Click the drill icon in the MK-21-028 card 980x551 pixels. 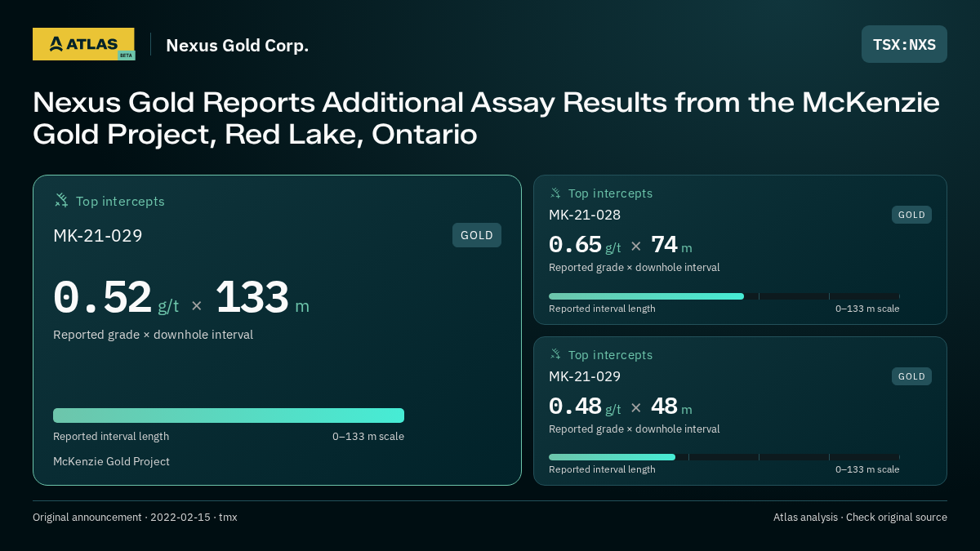[555, 193]
